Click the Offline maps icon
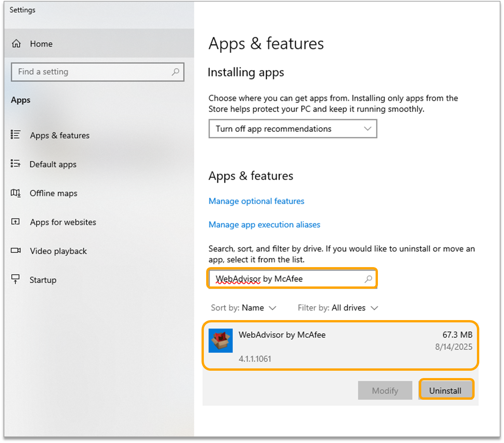The height and width of the screenshot is (443, 504). [x=15, y=193]
